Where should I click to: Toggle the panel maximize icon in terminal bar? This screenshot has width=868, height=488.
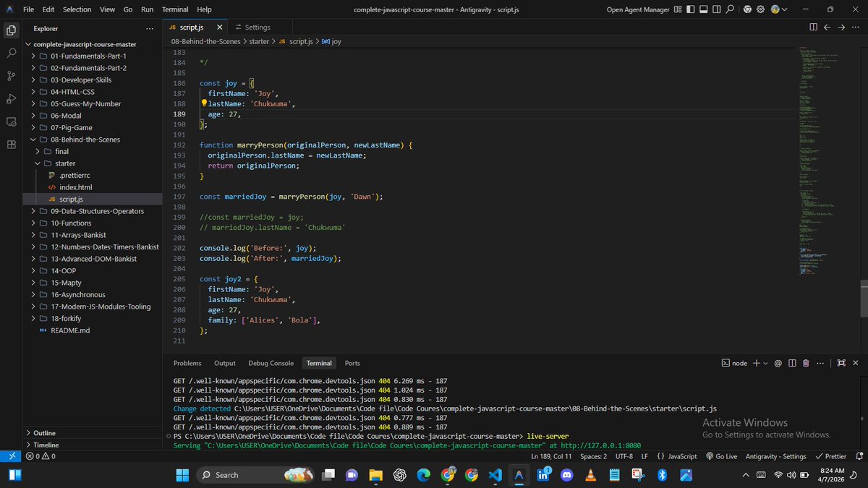coord(842,363)
